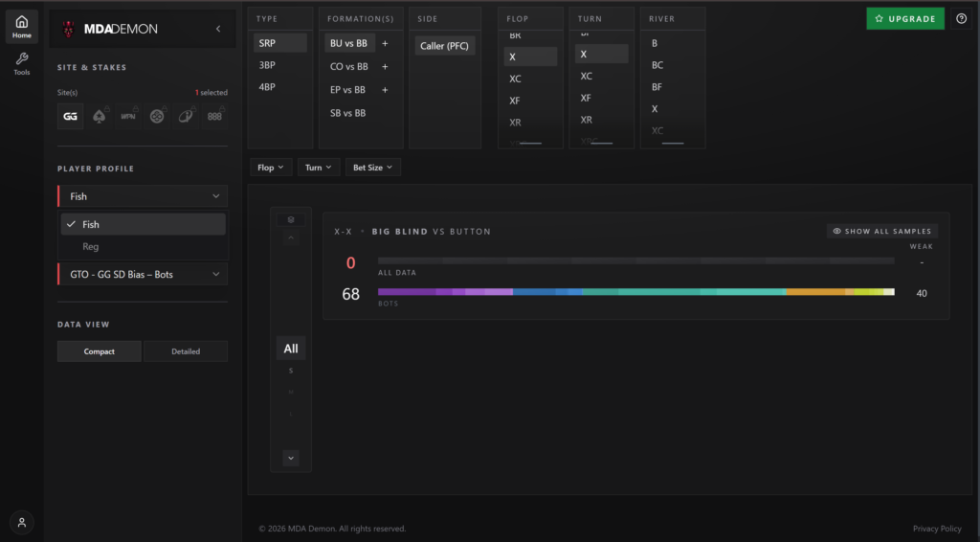Collapse the left settings panel with the chevron
Screen dimensions: 980x542
[218, 29]
